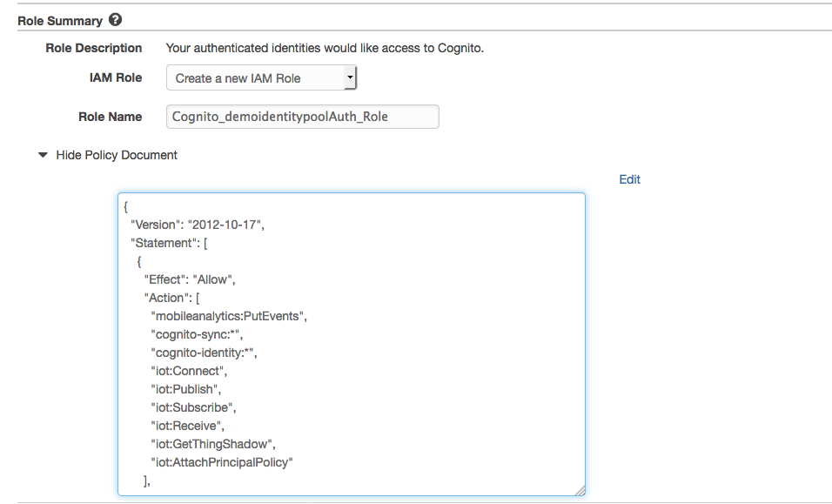The width and height of the screenshot is (832, 504).
Task: Click the "cognito-identity:*" entry
Action: click(204, 353)
